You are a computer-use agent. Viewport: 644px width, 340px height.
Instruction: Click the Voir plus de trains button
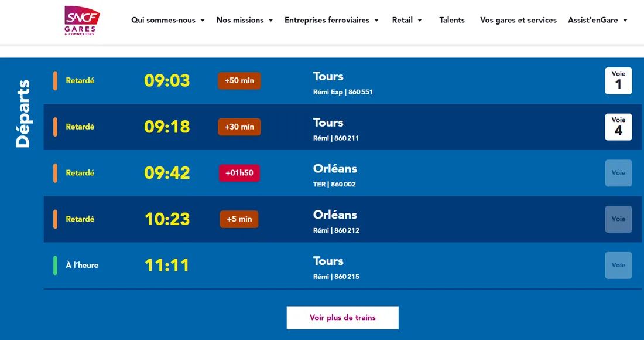pyautogui.click(x=342, y=317)
